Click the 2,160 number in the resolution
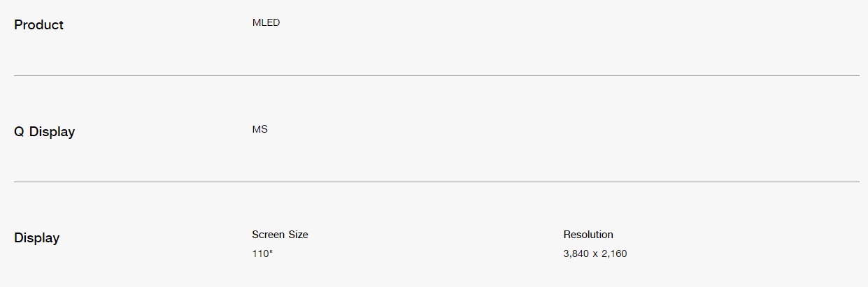The height and width of the screenshot is (287, 868). click(x=615, y=253)
